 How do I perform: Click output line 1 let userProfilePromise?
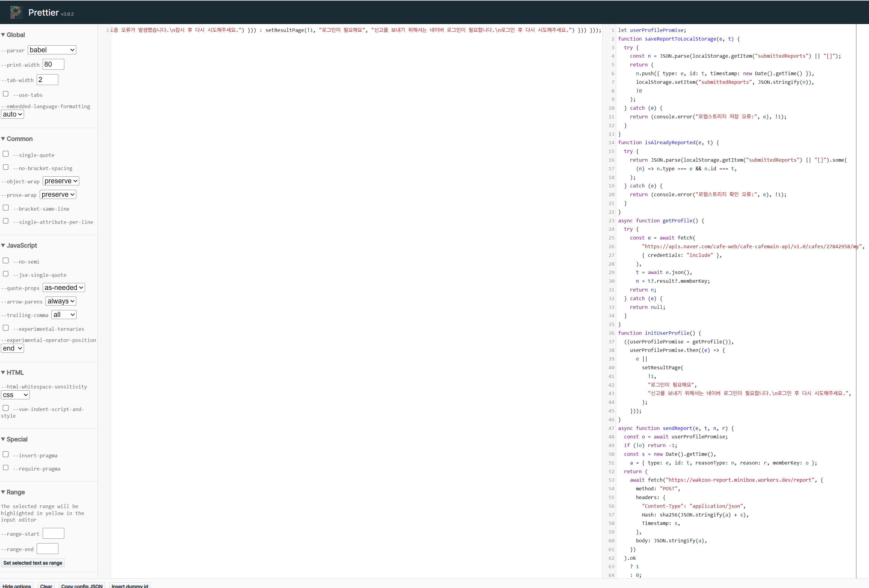tap(652, 30)
